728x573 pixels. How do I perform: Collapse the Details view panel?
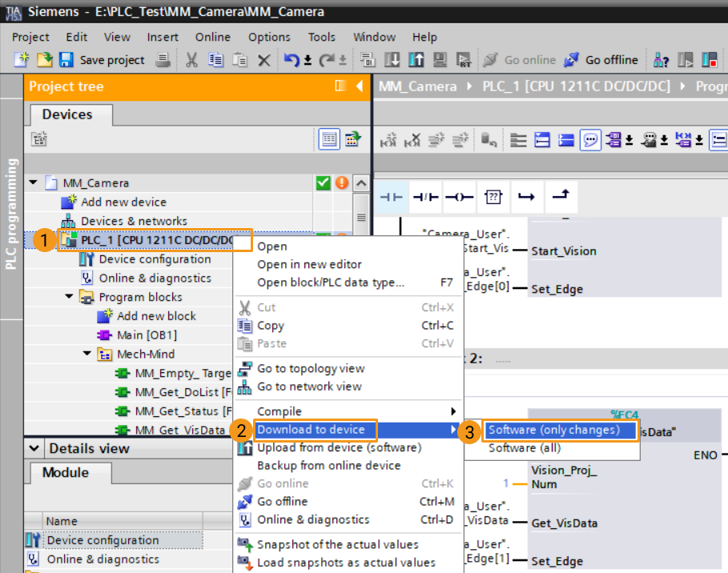click(34, 448)
